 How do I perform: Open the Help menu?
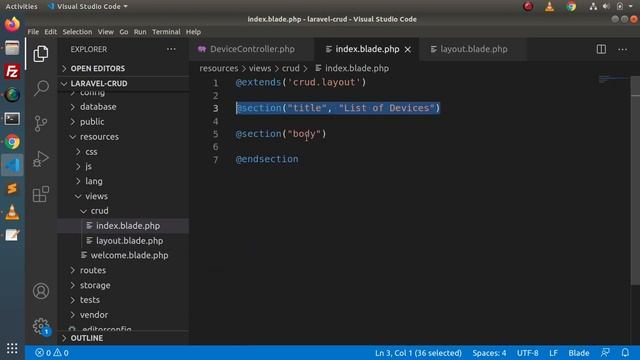tap(193, 32)
